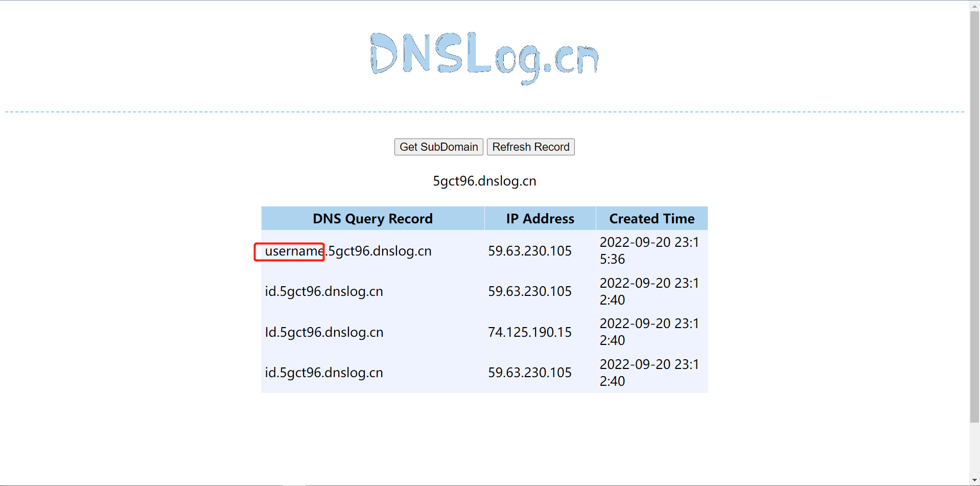The height and width of the screenshot is (486, 980).
Task: Click the DNS Query Record column header
Action: pos(372,219)
